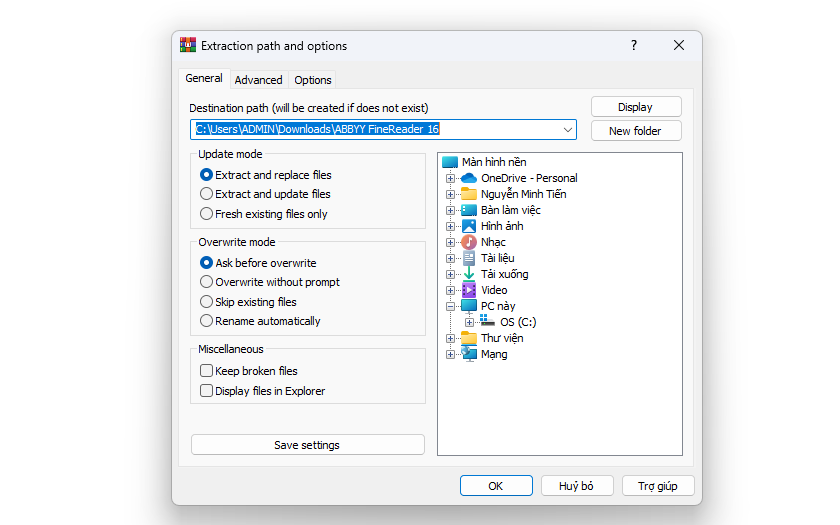Click the Nhạc music note icon
This screenshot has height=525, width=840.
(x=469, y=242)
